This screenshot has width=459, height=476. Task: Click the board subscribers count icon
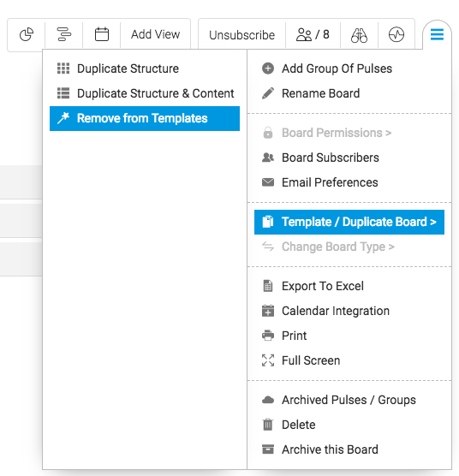(x=313, y=34)
